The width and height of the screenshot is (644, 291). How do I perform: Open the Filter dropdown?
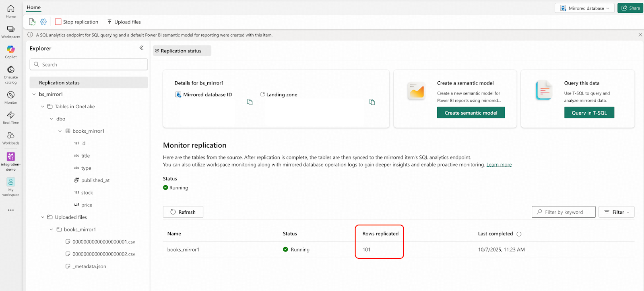[x=616, y=212]
